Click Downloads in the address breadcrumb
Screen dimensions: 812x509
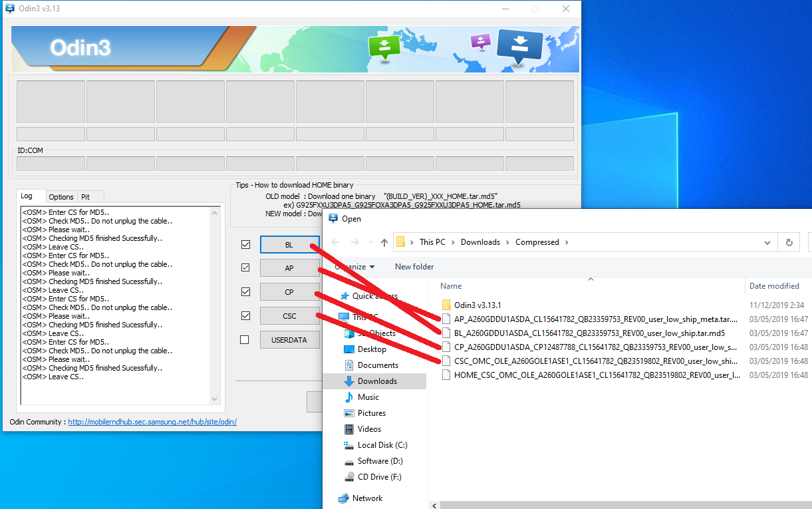(x=480, y=242)
